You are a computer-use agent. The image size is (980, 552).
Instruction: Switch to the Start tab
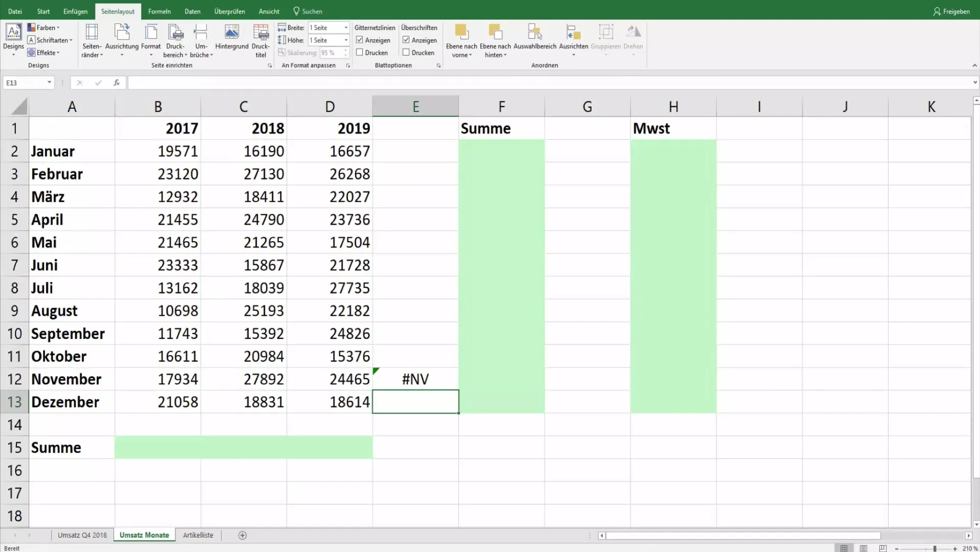tap(43, 11)
